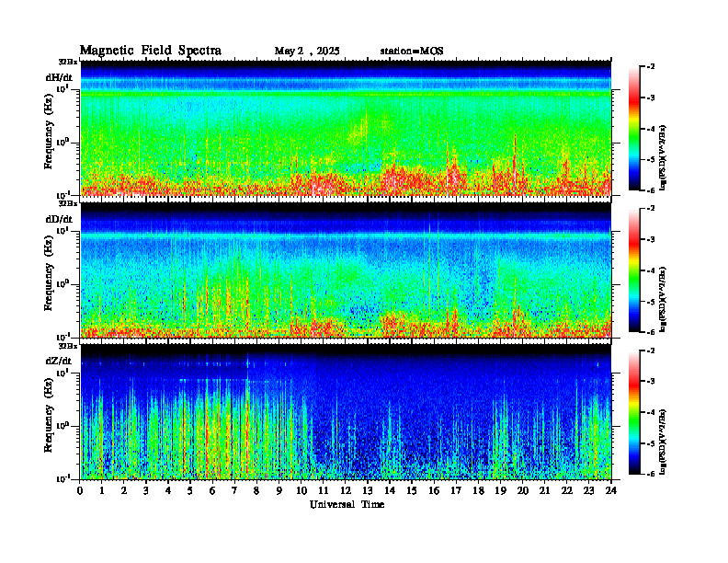Image resolution: width=728 pixels, height=563 pixels.
Task: Click hour tick label "23" on time axis
Action: pyautogui.click(x=588, y=491)
